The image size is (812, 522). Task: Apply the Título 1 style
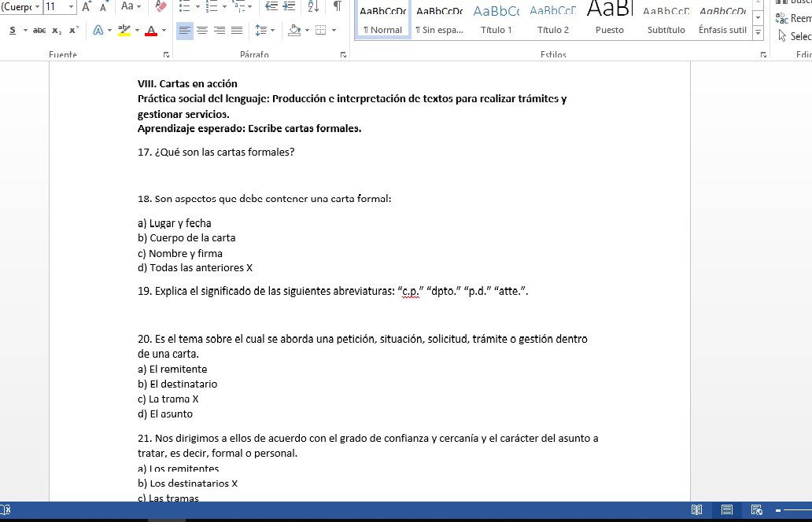click(x=496, y=19)
